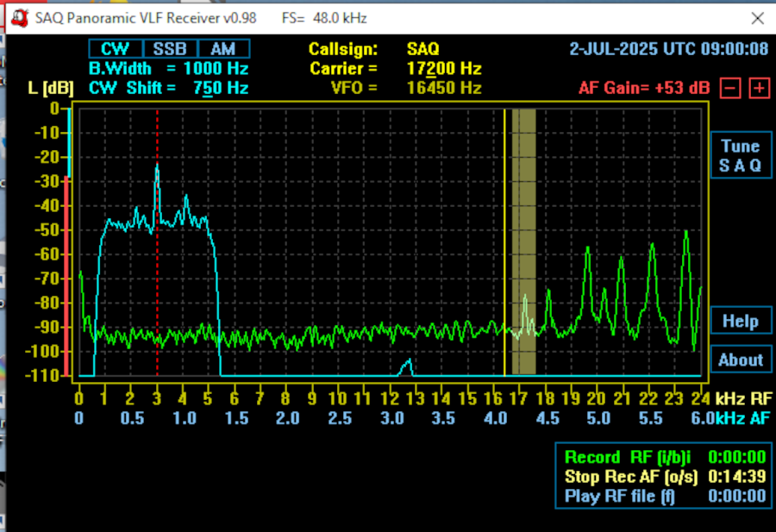
Task: Click the AF Gain plus button
Action: 759,88
